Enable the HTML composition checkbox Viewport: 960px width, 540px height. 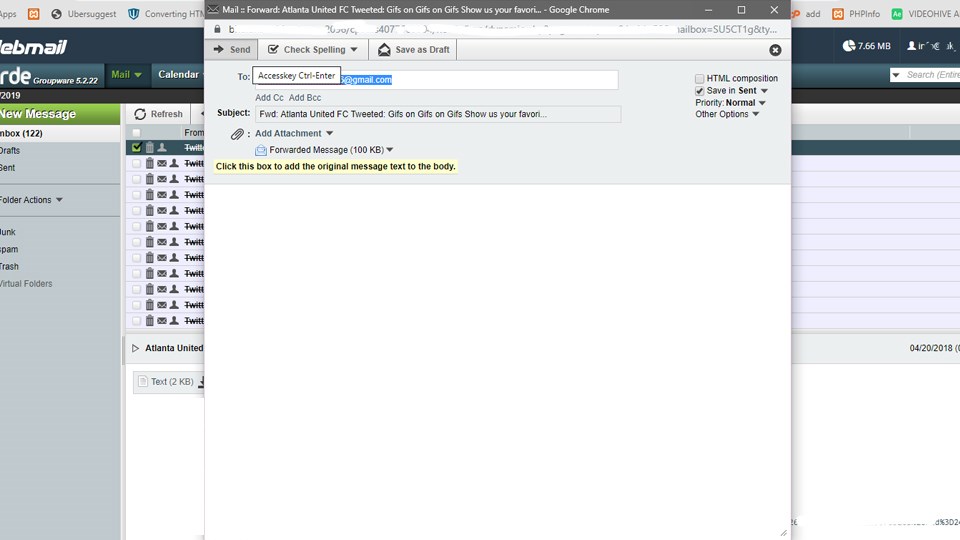(700, 79)
